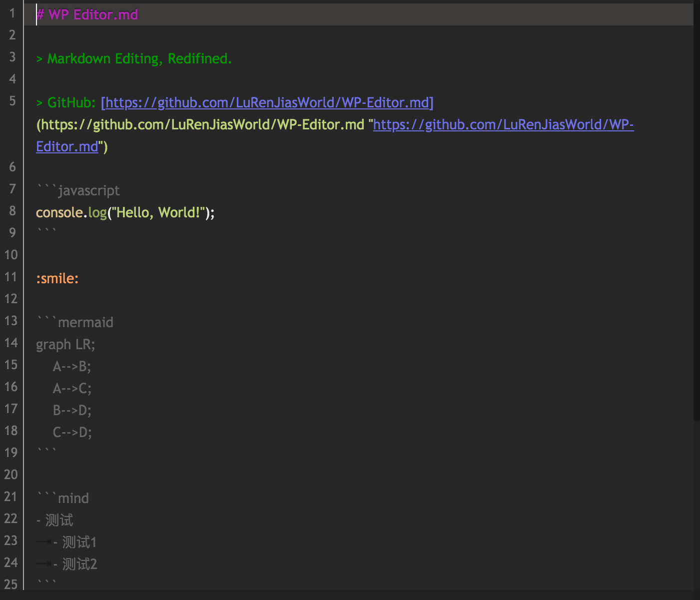Click gutter line number 5
This screenshot has width=700, height=600.
[12, 101]
